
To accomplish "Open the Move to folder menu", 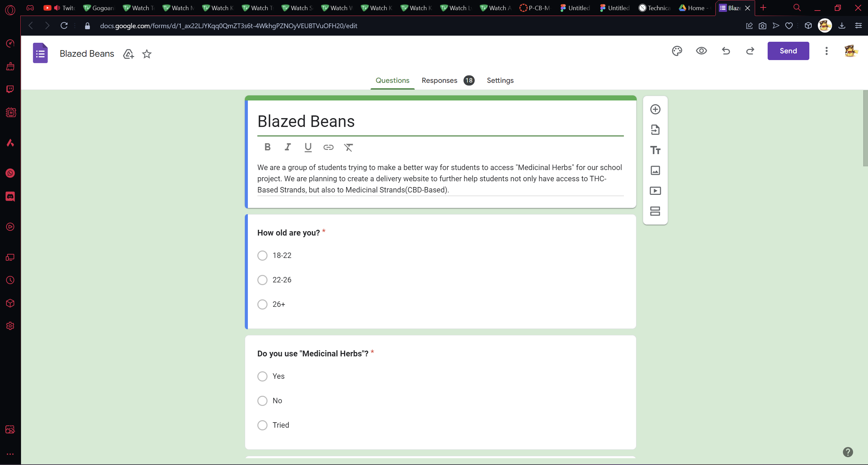I will [129, 54].
